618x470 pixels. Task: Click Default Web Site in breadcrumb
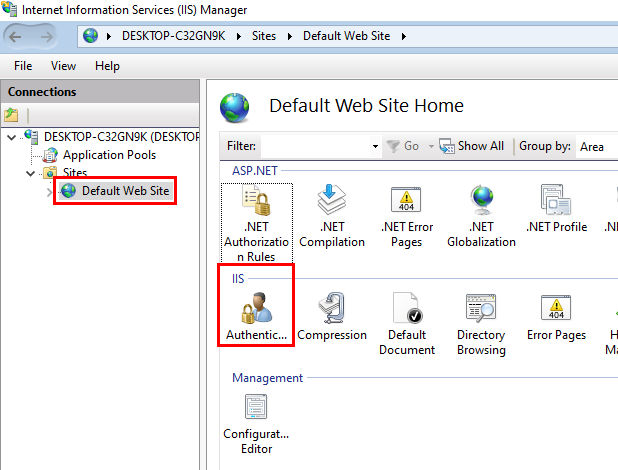coord(346,36)
